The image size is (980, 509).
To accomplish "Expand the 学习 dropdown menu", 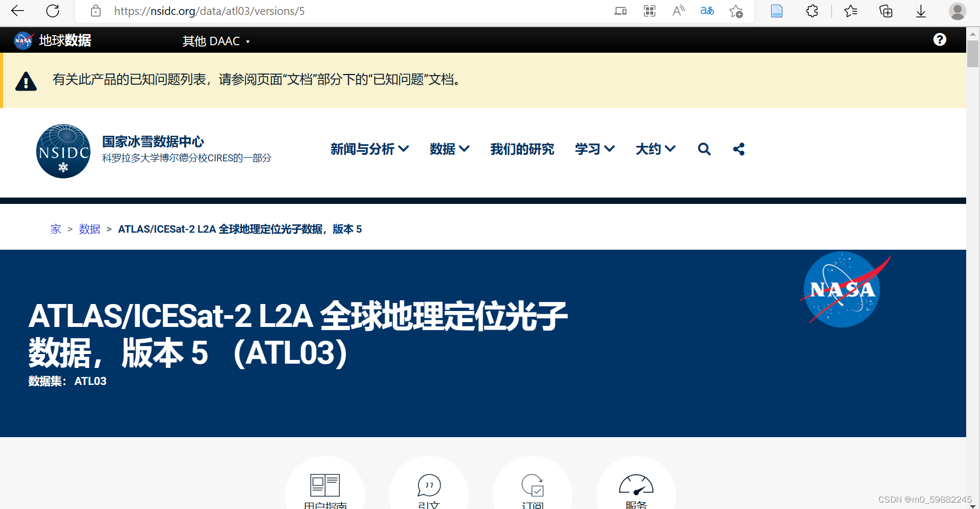I will coord(594,149).
